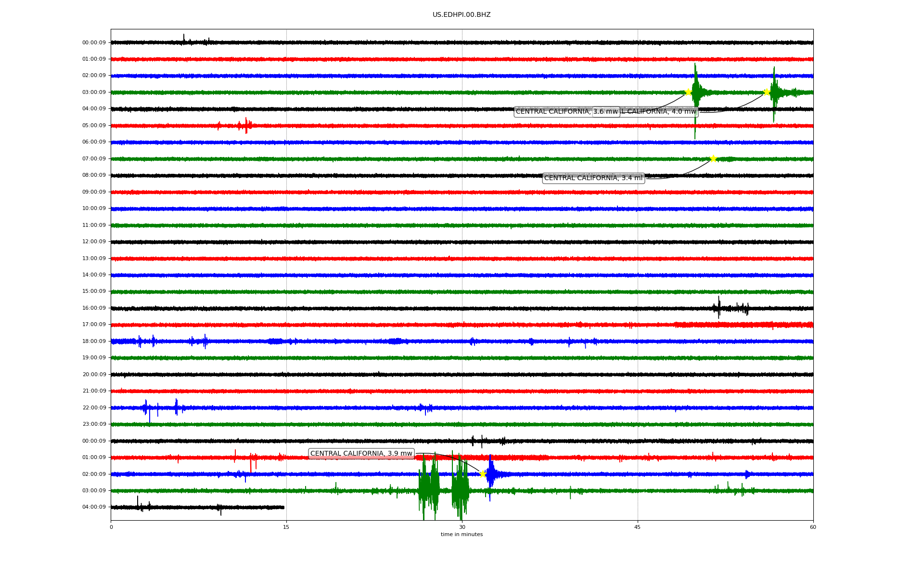Image resolution: width=924 pixels, height=578 pixels.
Task: Click the yellow star on the 07:00:09 trace
Action: pos(713,158)
